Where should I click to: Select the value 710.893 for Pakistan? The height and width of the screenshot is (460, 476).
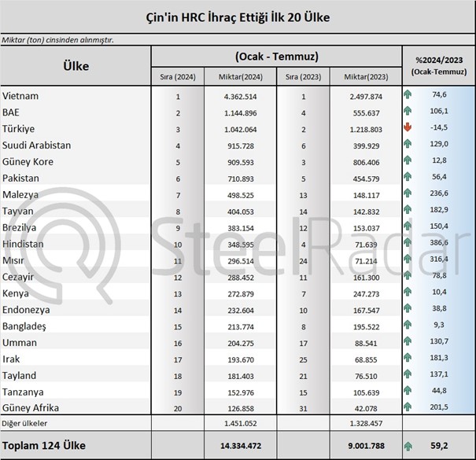(x=241, y=178)
